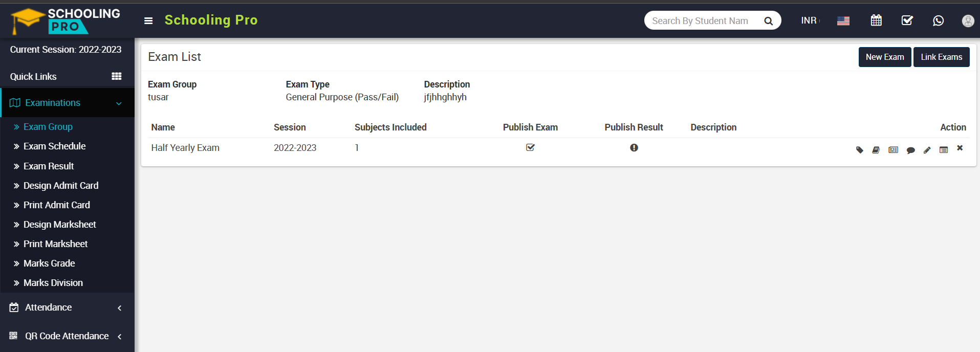Open Marks Division menu item
Screen dimensions: 980x352
(x=53, y=283)
